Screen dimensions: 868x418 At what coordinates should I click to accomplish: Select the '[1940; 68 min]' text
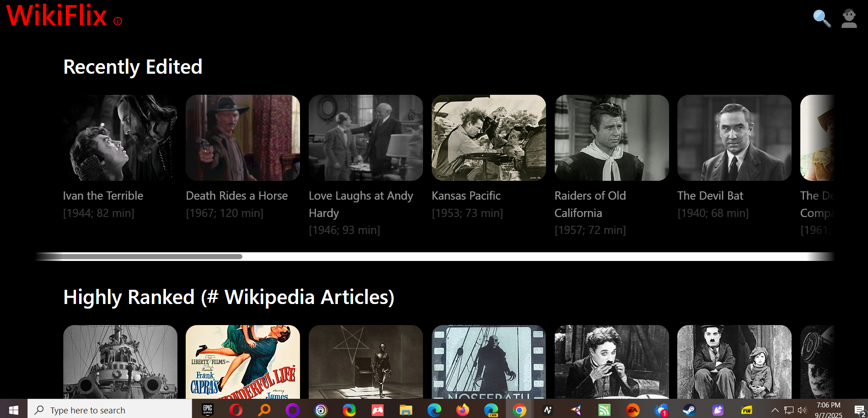pyautogui.click(x=713, y=213)
